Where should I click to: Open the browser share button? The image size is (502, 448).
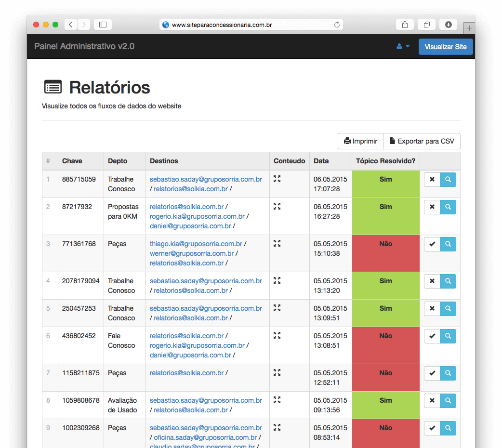point(405,25)
